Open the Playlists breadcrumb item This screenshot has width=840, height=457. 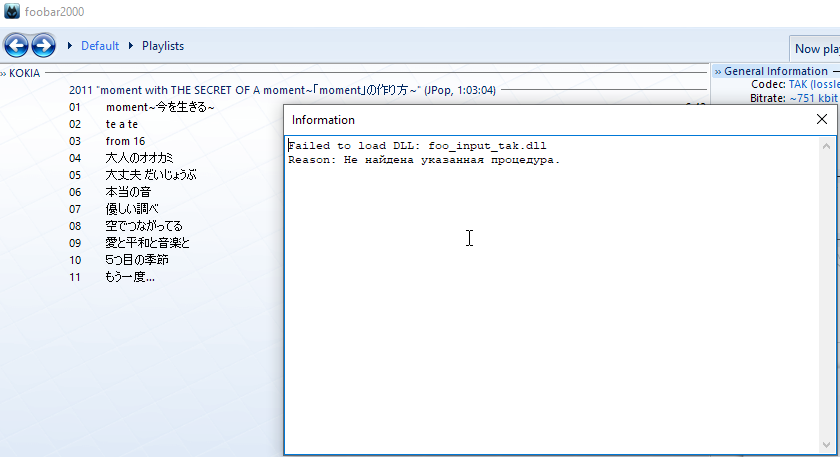tap(163, 46)
